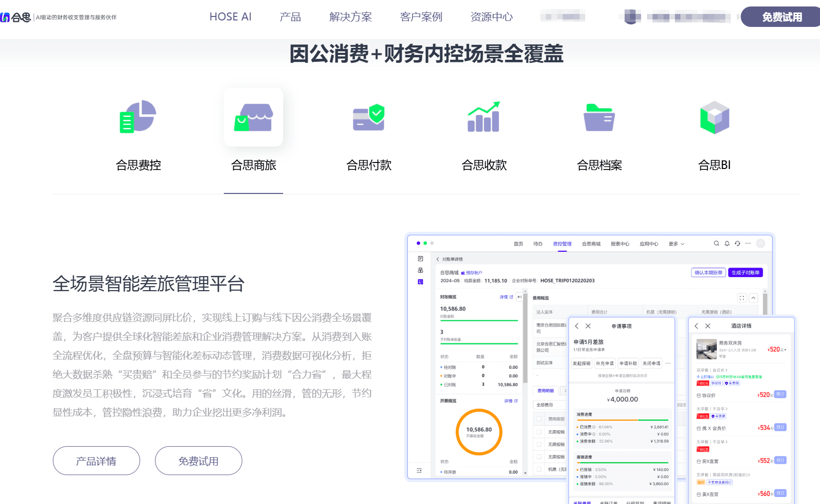Open notifications bell in the dashboard preview
This screenshot has width=820, height=504.
click(727, 243)
